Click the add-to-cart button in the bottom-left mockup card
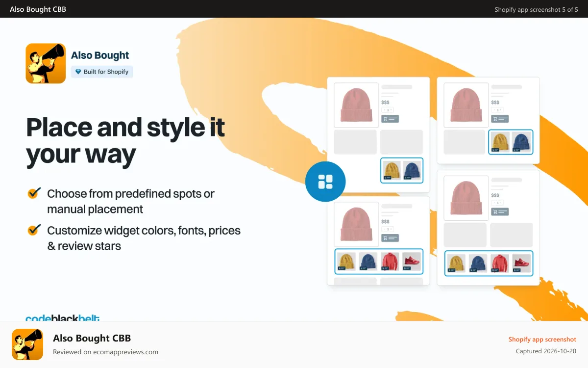This screenshot has height=368, width=588. click(390, 238)
